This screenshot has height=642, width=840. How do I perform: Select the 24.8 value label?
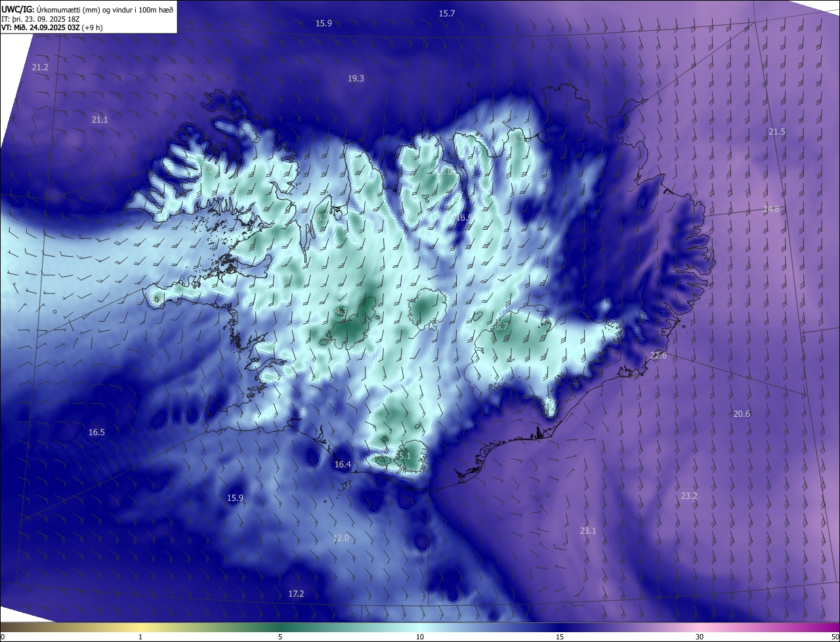pyautogui.click(x=771, y=209)
